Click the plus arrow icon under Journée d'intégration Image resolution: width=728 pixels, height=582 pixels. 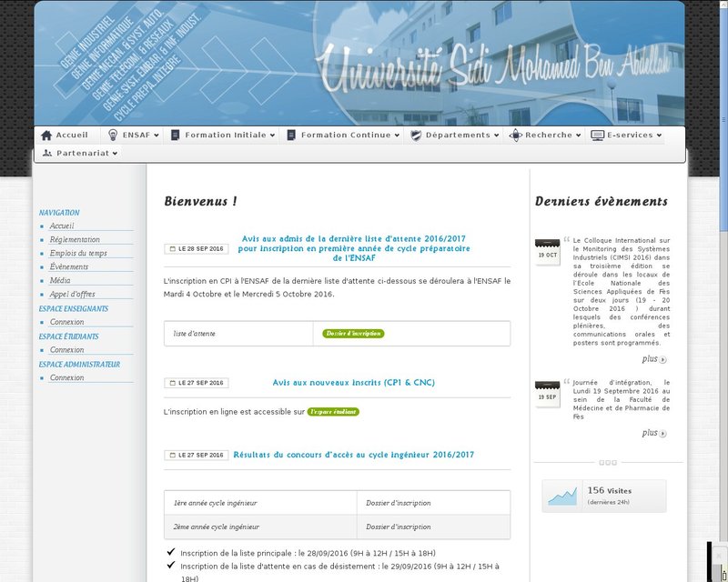click(x=663, y=434)
